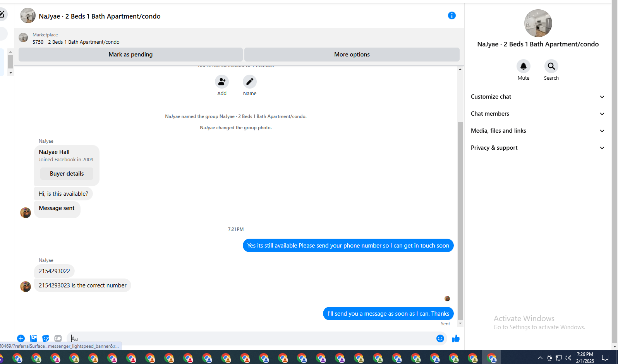Mark the listing as pending
The height and width of the screenshot is (364, 618).
pos(130,55)
